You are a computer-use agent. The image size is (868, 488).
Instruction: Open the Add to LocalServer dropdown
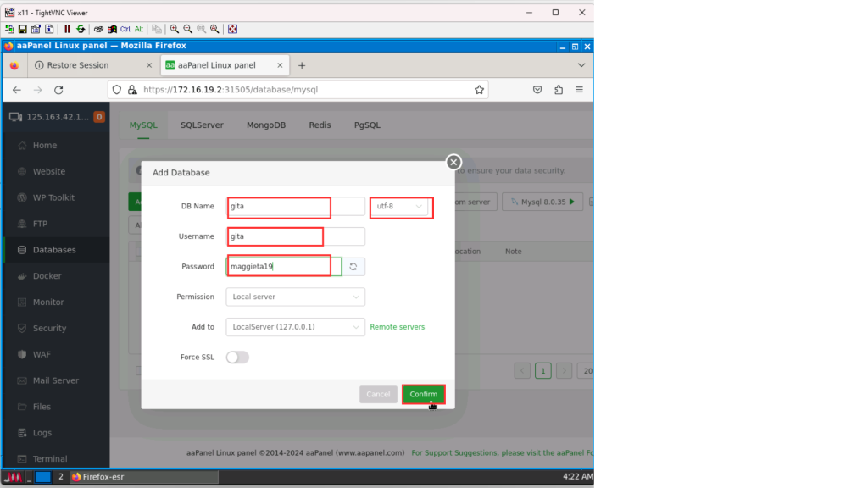295,327
